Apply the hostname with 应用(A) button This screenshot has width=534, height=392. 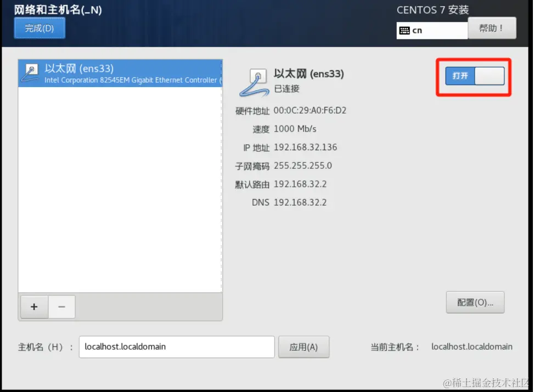[x=304, y=347]
